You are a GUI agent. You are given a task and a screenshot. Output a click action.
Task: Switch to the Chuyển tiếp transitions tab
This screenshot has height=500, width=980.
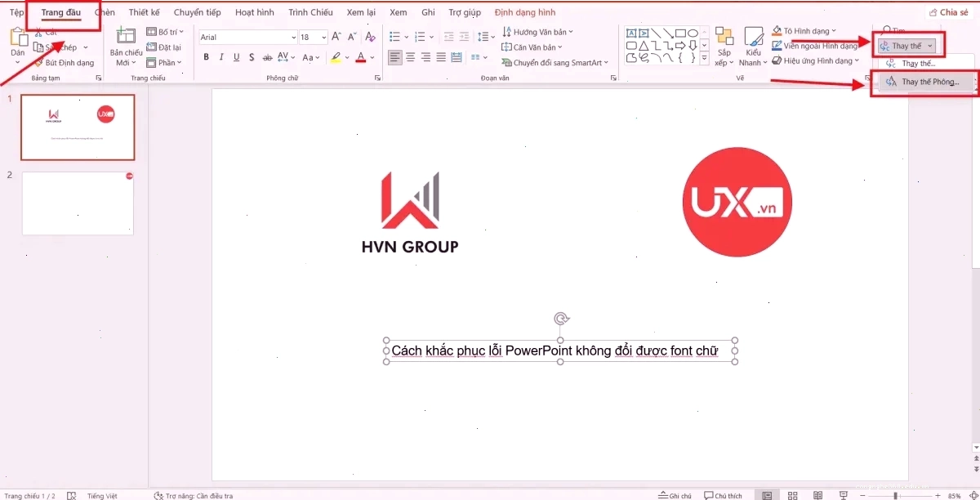(x=197, y=12)
